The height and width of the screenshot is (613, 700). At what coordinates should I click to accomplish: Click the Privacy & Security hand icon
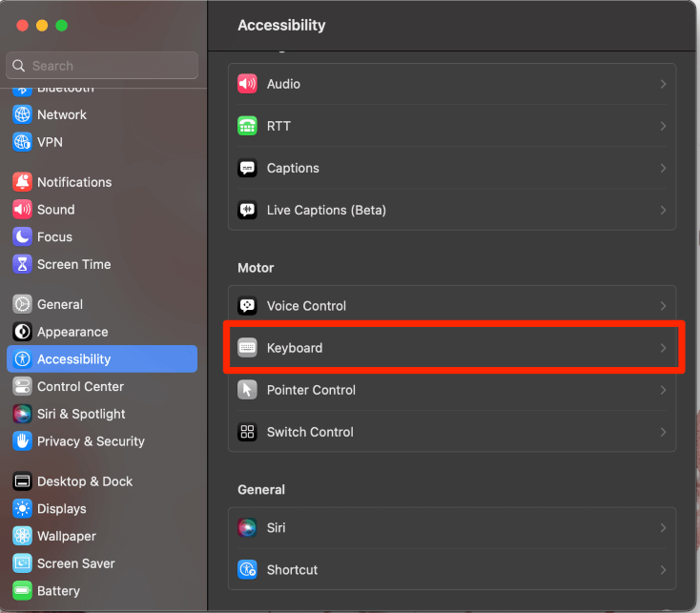point(22,441)
